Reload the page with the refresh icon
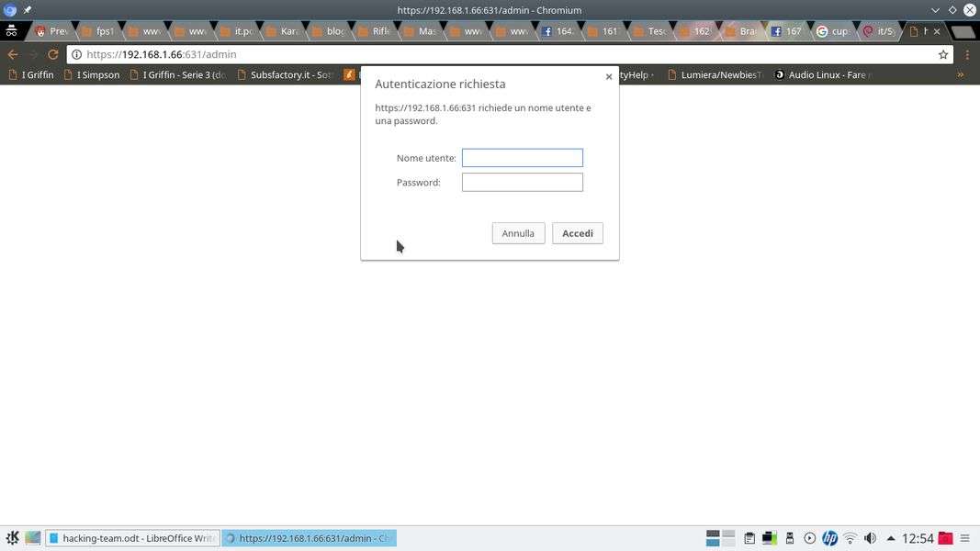Image resolution: width=980 pixels, height=551 pixels. [53, 54]
